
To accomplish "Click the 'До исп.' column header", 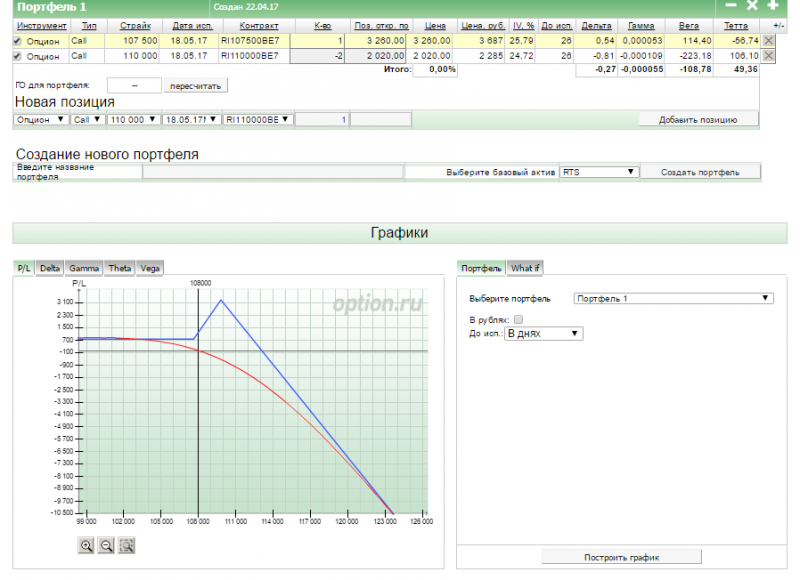I will point(557,26).
